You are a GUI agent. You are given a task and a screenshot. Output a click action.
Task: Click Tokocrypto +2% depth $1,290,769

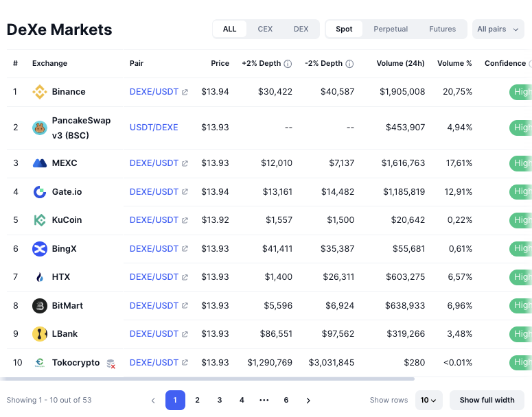click(x=270, y=363)
